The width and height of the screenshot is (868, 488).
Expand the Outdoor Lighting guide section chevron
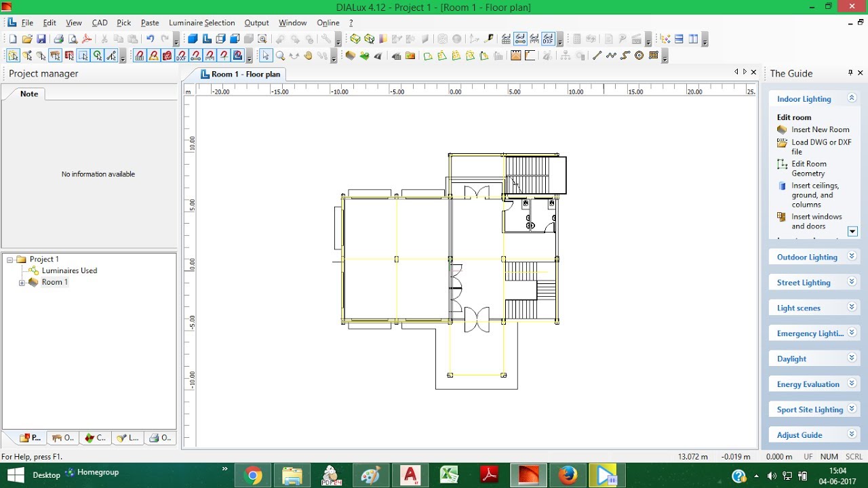[852, 256]
